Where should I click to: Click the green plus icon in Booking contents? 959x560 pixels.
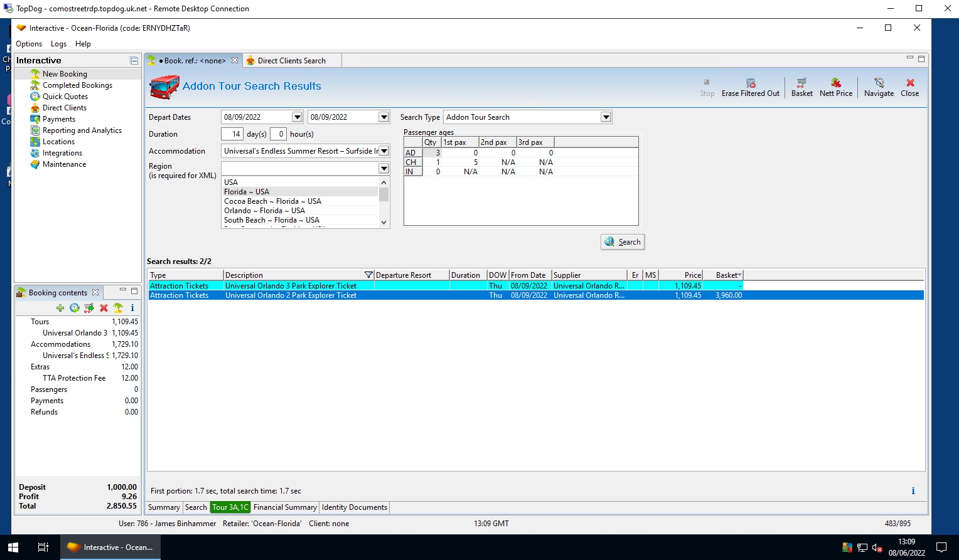(x=60, y=308)
